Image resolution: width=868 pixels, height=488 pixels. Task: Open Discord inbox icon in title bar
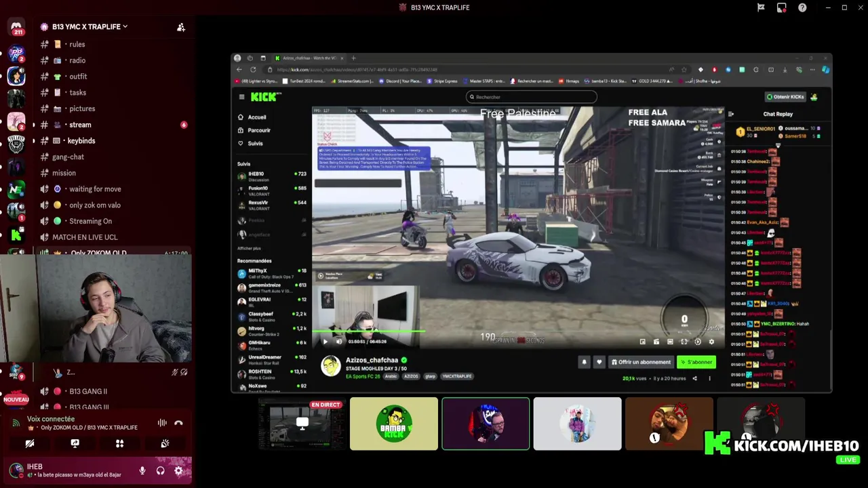[x=781, y=7]
